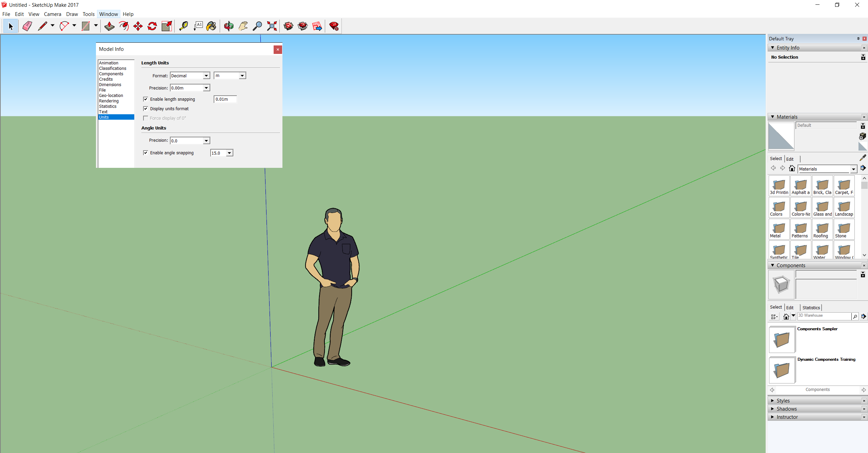The height and width of the screenshot is (453, 868).
Task: Click the Zoom Extents icon
Action: 272,26
